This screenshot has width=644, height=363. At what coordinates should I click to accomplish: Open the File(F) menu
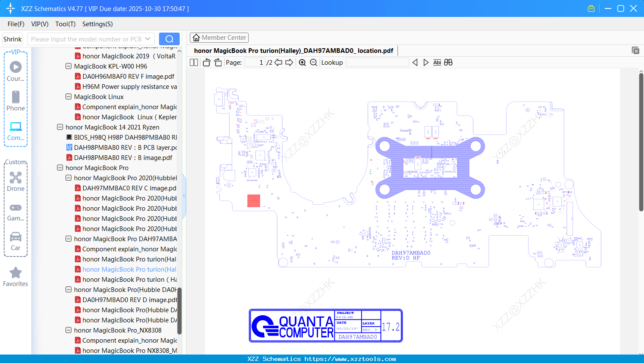point(16,24)
